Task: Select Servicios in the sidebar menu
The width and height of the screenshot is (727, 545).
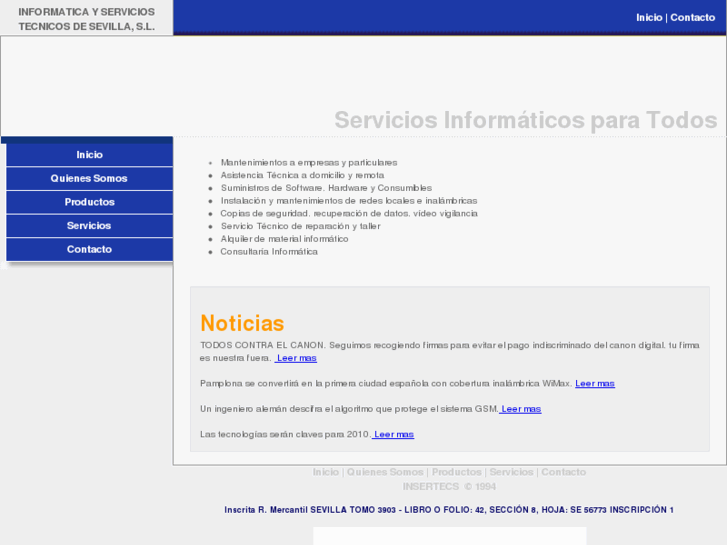Action: [x=89, y=226]
